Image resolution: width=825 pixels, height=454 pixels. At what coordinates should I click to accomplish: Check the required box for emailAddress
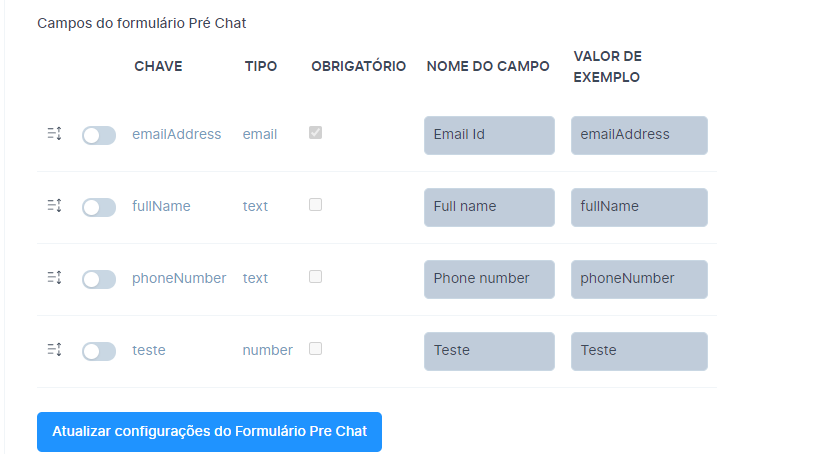pos(316,132)
